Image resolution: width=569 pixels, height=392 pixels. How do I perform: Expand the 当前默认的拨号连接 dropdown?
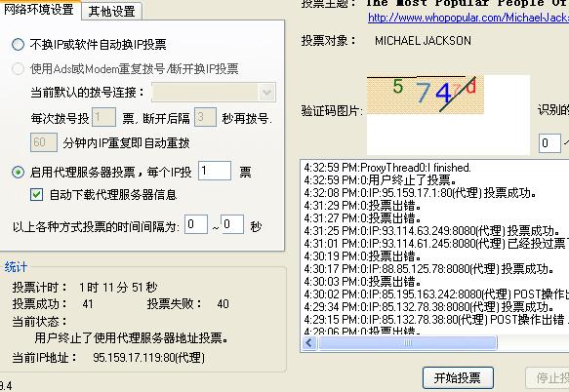[267, 92]
